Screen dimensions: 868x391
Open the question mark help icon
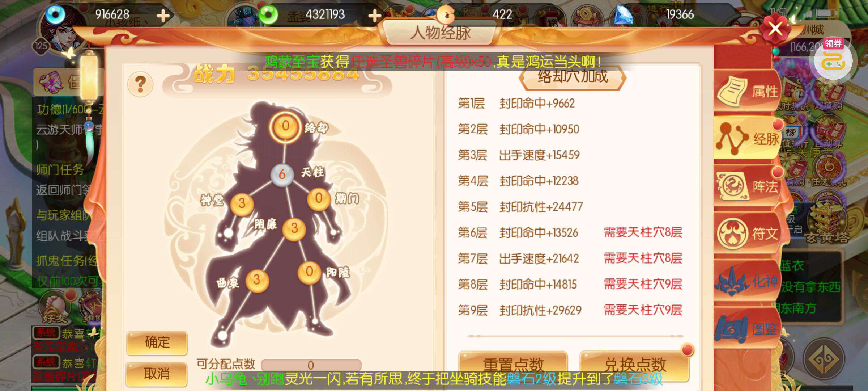pos(140,84)
